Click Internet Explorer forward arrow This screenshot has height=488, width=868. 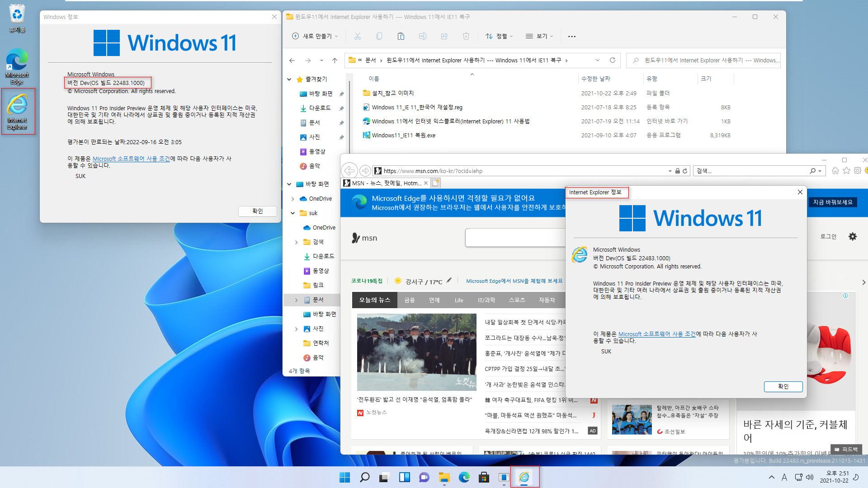(x=365, y=171)
